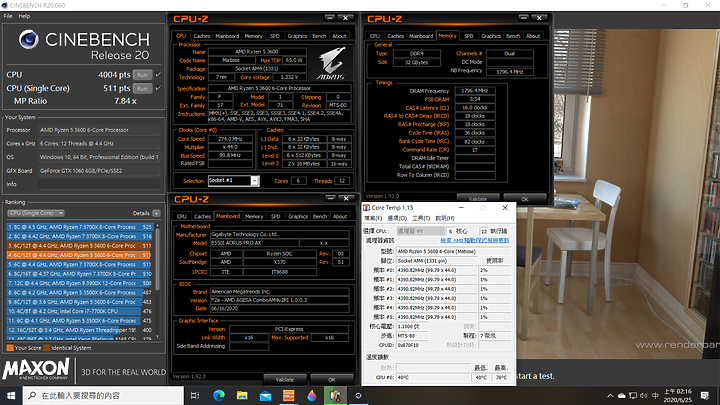Click the Windows taskbar search box
This screenshot has width=720, height=405.
103,395
